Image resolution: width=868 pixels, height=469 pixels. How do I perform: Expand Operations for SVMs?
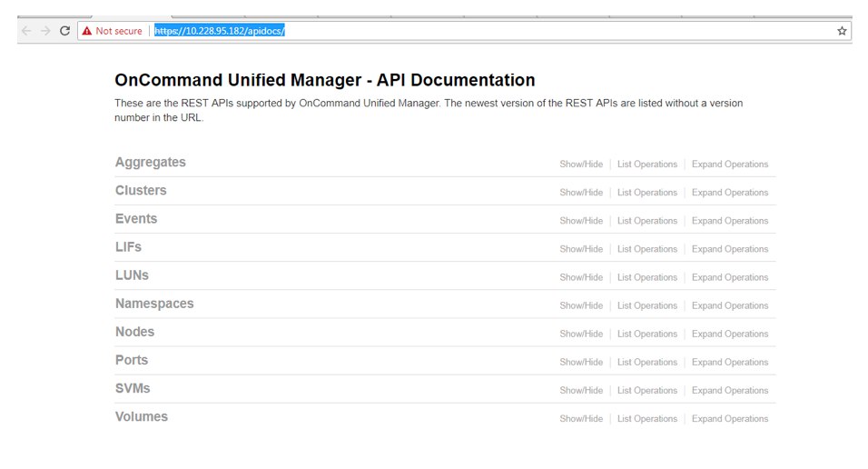(x=730, y=390)
